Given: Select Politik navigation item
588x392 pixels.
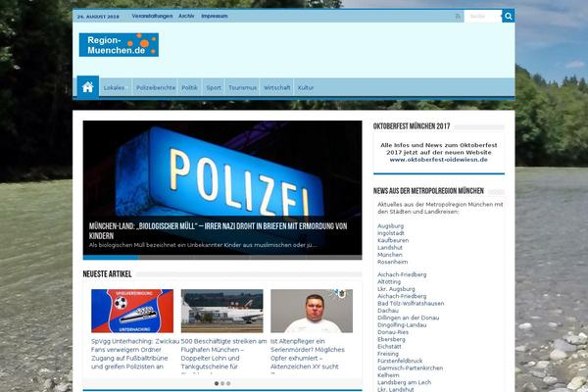Looking at the screenshot, I should point(189,87).
